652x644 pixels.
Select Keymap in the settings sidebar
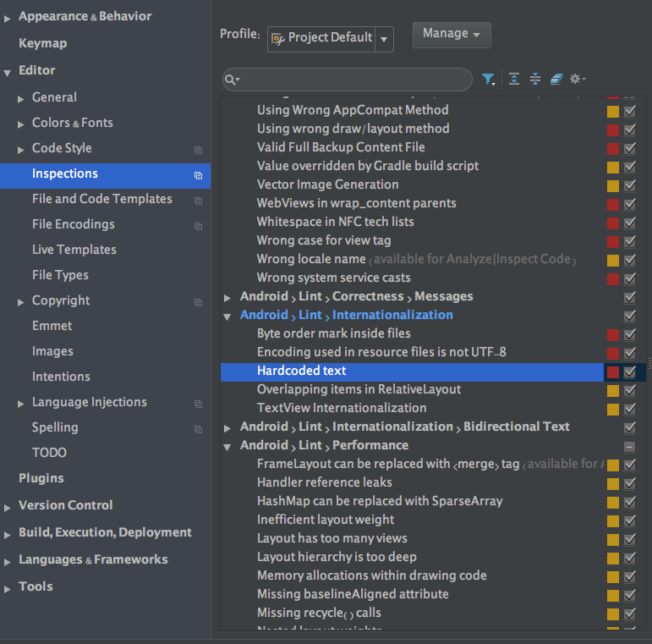[42, 43]
